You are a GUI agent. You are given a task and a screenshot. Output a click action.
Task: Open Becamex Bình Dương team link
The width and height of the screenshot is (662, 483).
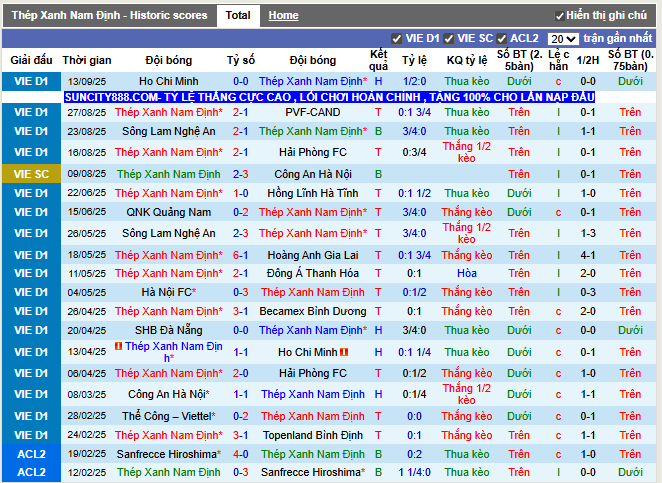coord(312,311)
